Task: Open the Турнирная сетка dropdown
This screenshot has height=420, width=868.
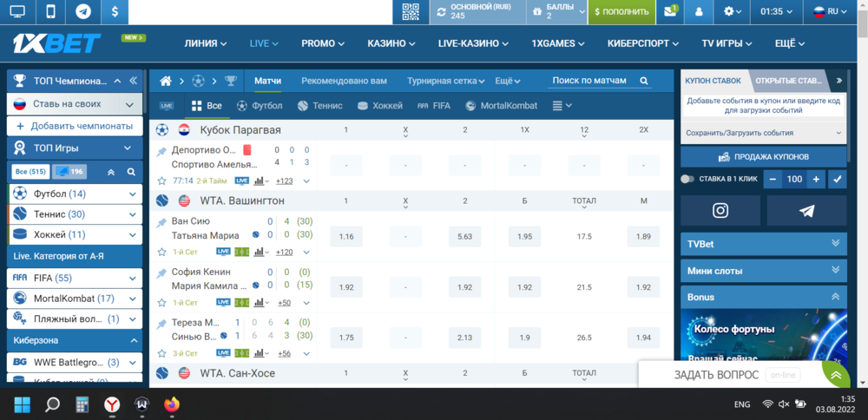Action: [x=446, y=81]
